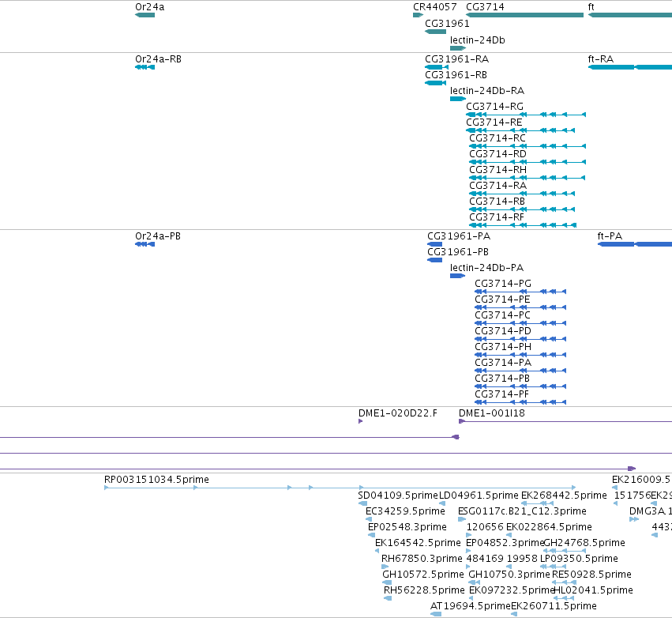Click the lectin-24Db gene label

478,40
